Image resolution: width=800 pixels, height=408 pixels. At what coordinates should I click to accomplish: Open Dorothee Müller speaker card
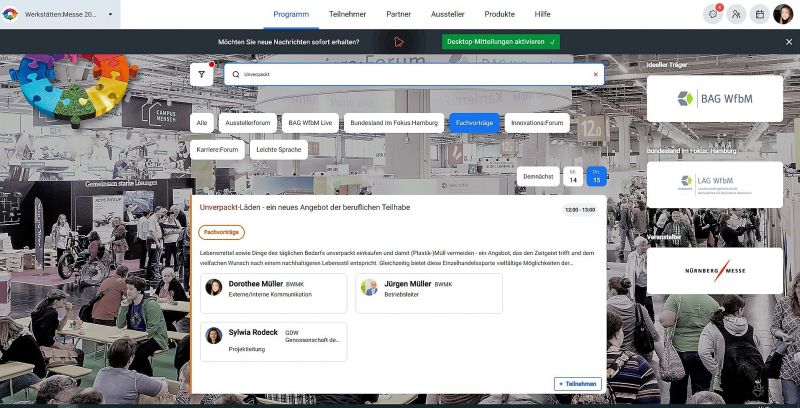click(x=274, y=293)
